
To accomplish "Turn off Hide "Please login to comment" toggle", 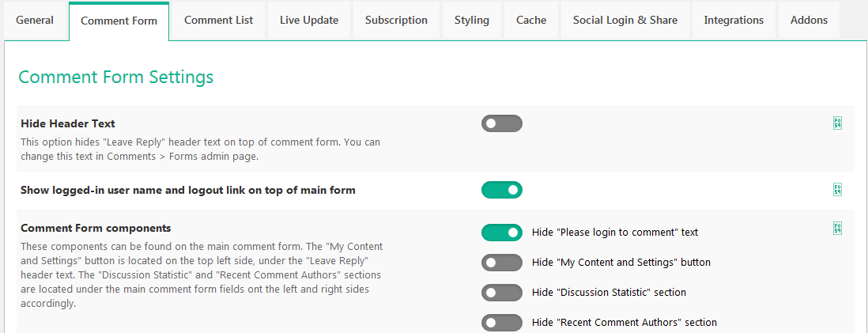I will pyautogui.click(x=501, y=233).
